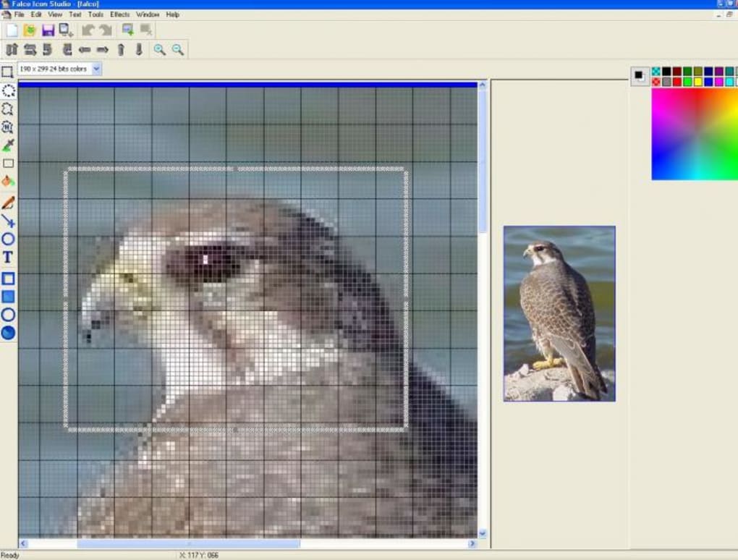Select the filled ellipse shape tool
The width and height of the screenshot is (738, 560).
pos(8,333)
